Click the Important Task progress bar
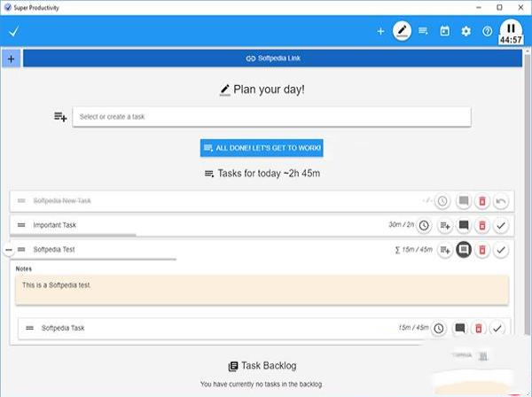This screenshot has width=532, height=397. (x=73, y=235)
